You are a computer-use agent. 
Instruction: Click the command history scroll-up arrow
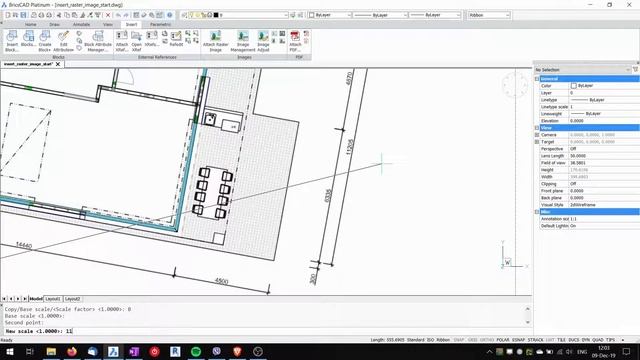pos(527,309)
